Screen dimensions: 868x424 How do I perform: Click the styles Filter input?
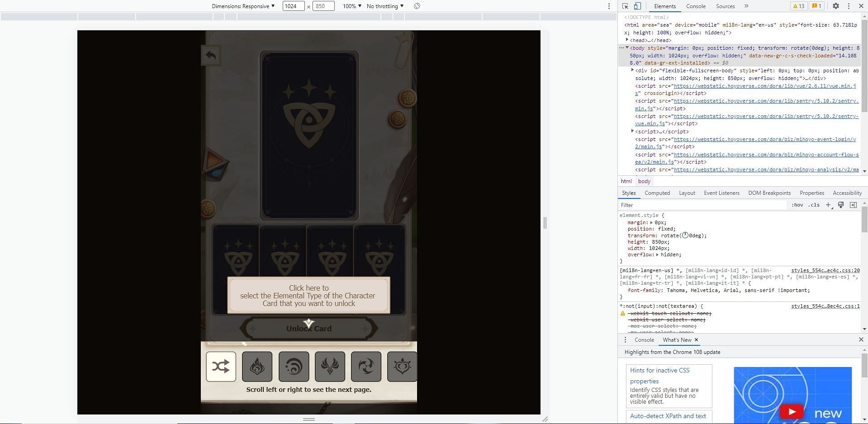tap(703, 205)
